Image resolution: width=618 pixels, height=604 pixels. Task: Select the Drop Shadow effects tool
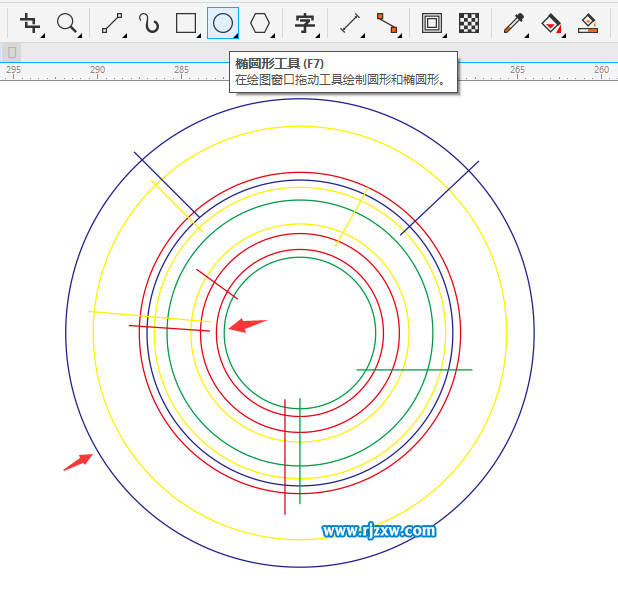click(432, 23)
